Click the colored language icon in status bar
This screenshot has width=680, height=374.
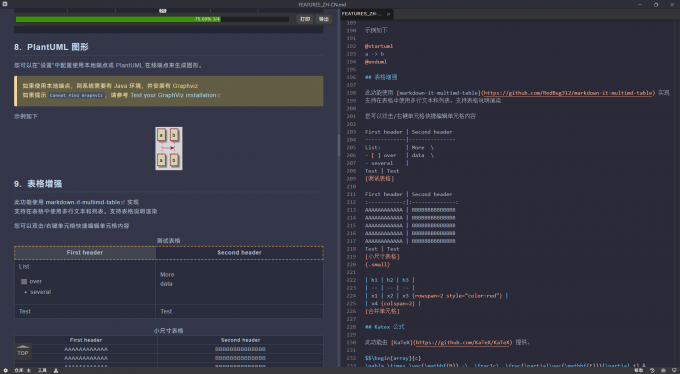pyautogui.click(x=638, y=370)
